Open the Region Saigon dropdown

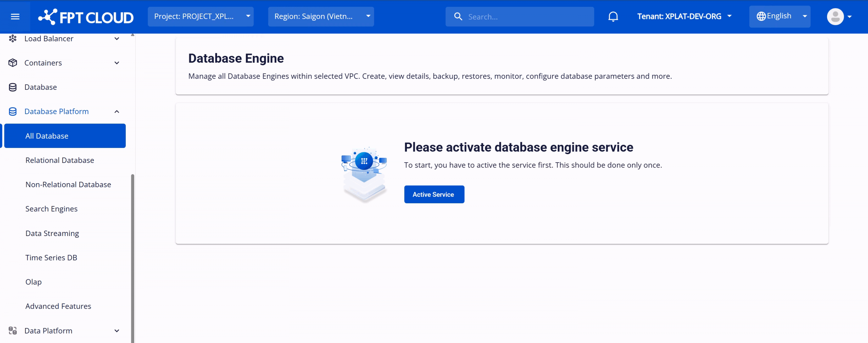coord(321,17)
